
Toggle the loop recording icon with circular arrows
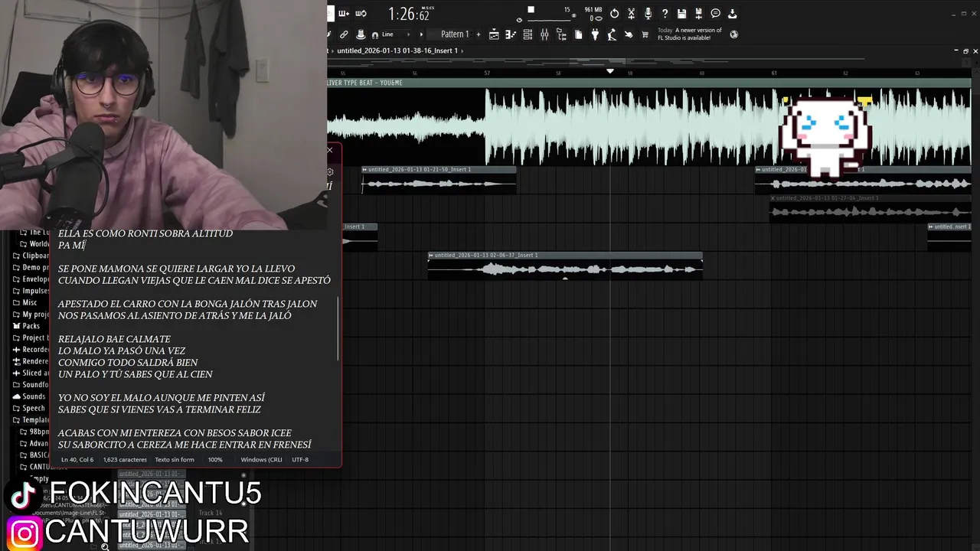tap(361, 13)
